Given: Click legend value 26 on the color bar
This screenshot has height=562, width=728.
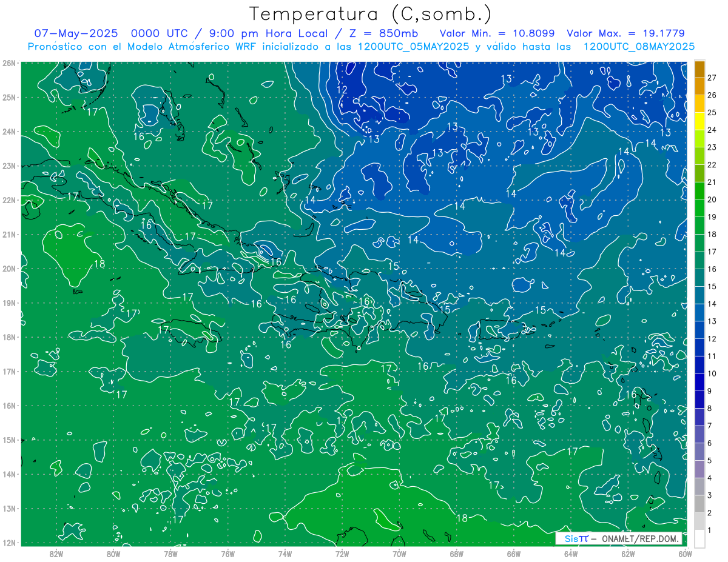Looking at the screenshot, I should coord(712,95).
